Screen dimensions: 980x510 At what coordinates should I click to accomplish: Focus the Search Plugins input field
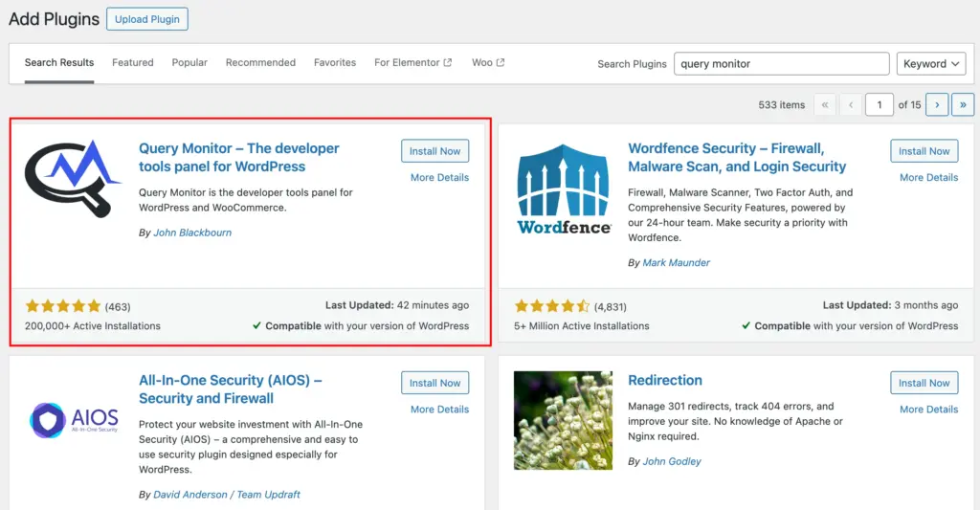pos(781,64)
